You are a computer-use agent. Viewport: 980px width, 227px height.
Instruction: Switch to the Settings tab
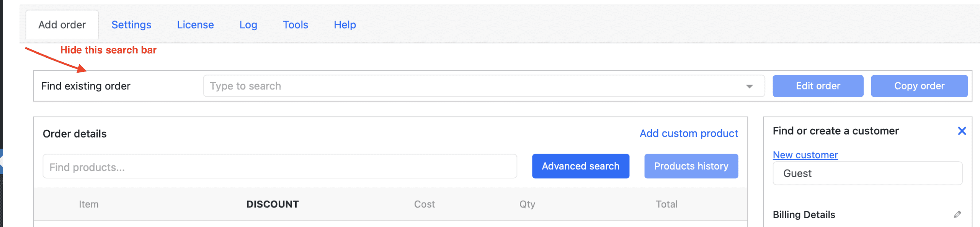pos(131,24)
